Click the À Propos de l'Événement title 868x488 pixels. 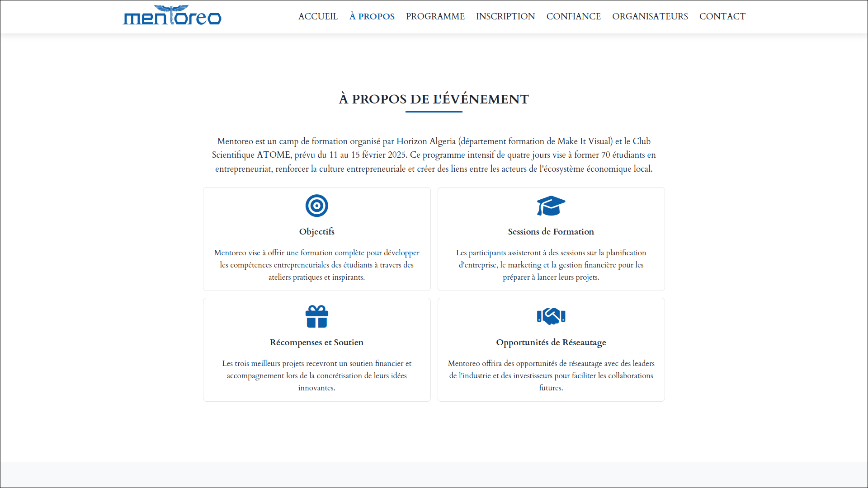(x=434, y=99)
